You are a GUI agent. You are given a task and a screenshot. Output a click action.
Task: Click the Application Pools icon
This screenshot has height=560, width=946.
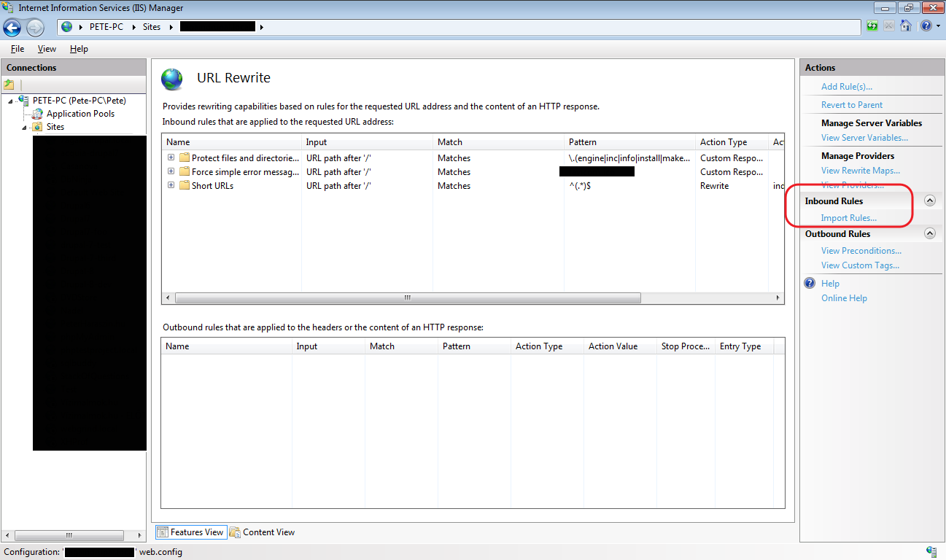click(x=38, y=114)
